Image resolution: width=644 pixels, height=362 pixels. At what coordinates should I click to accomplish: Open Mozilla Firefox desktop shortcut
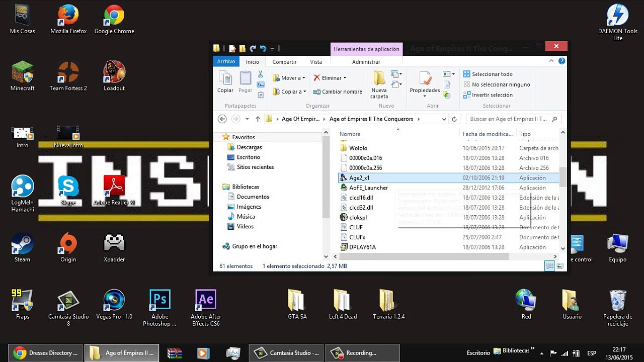click(x=68, y=20)
